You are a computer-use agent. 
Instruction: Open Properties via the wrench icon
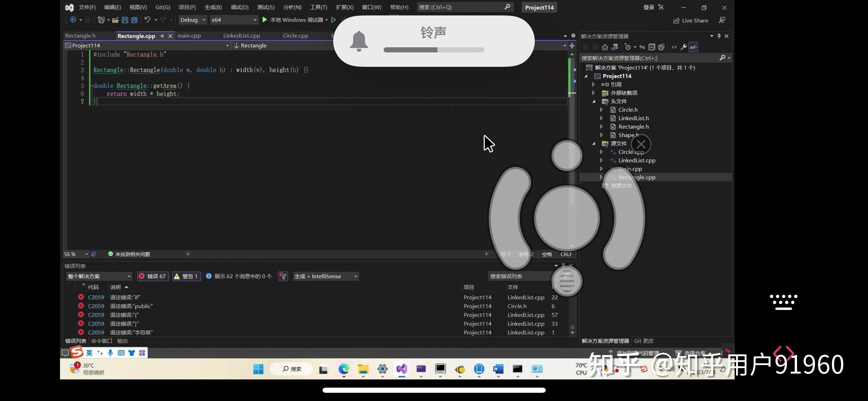pyautogui.click(x=684, y=47)
